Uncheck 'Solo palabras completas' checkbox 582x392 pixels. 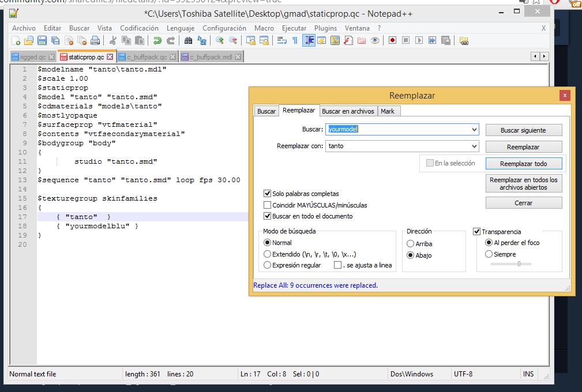pos(268,194)
